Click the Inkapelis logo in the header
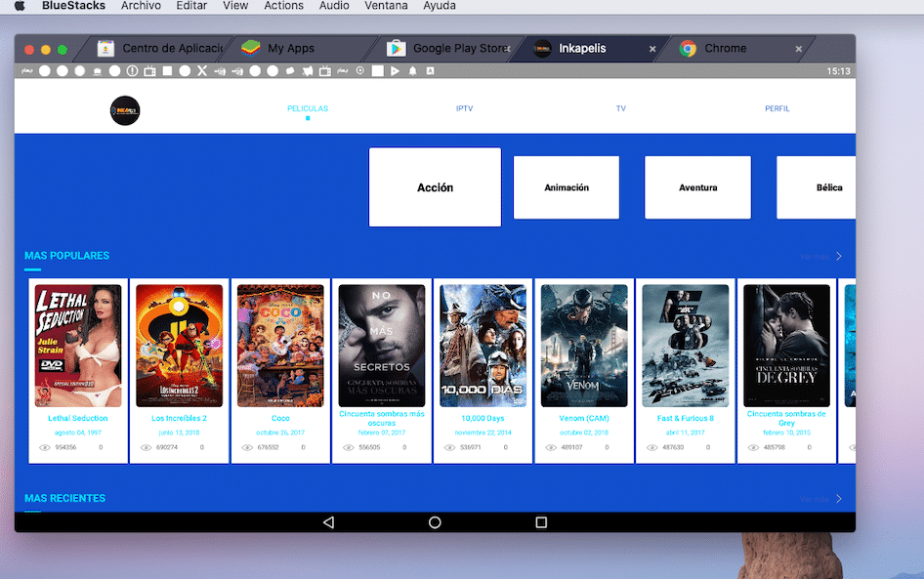The height and width of the screenshot is (579, 924). pyautogui.click(x=125, y=110)
